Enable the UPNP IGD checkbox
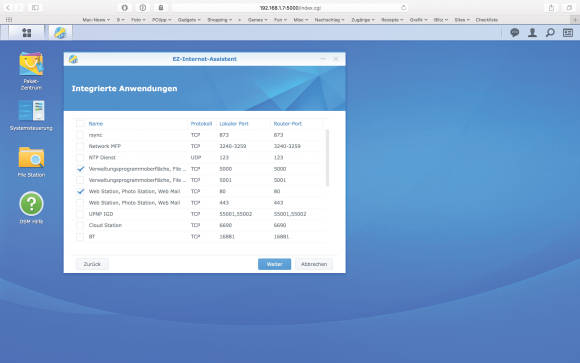Image resolution: width=580 pixels, height=363 pixels. pyautogui.click(x=80, y=214)
